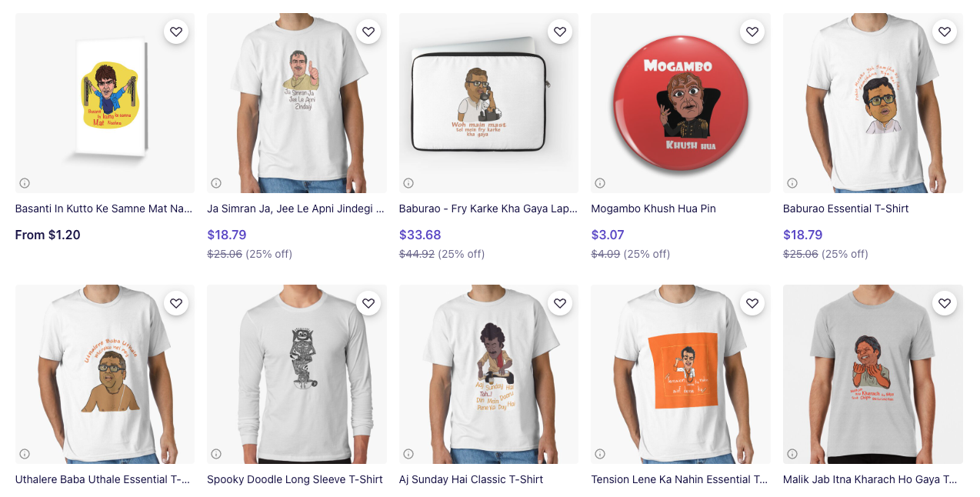Open info icon on Basanti card image
Viewport: 980px width, 497px height.
pyautogui.click(x=25, y=183)
